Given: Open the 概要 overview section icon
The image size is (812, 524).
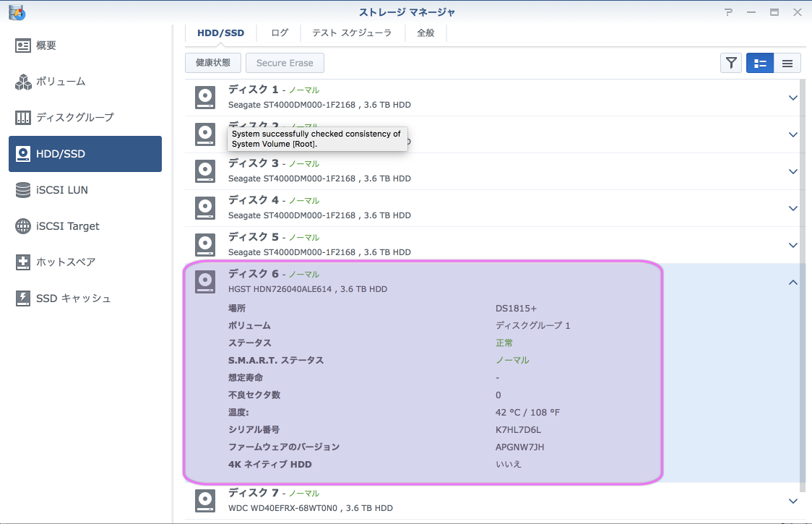Looking at the screenshot, I should (x=23, y=46).
